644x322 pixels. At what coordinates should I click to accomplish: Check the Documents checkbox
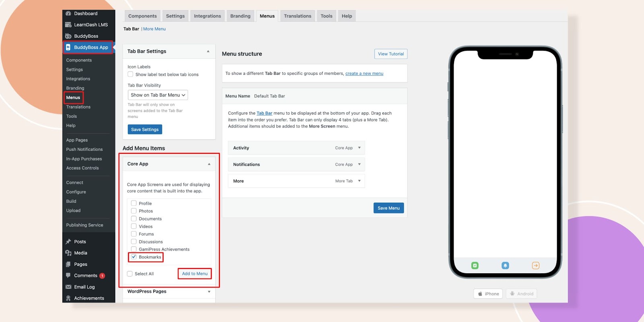pyautogui.click(x=134, y=219)
